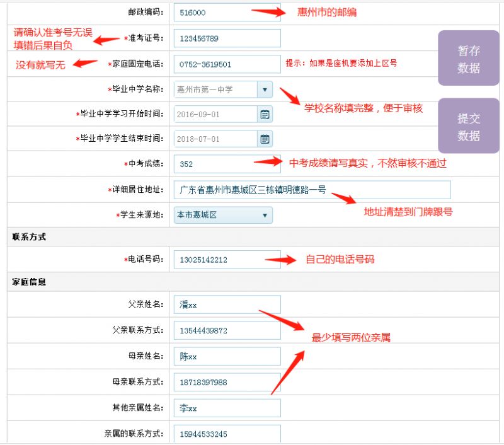Click the 暂存数据 button
504x445 pixels.
point(469,59)
